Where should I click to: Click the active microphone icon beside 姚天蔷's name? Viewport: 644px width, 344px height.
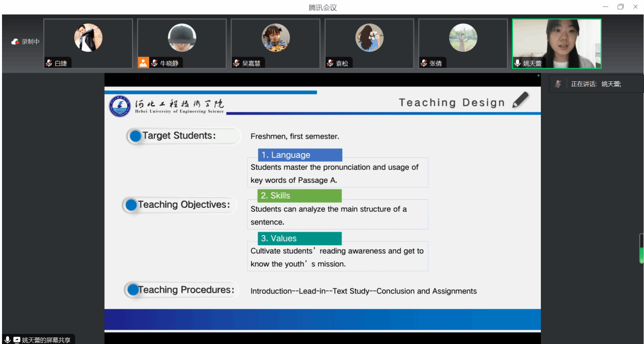coord(518,64)
